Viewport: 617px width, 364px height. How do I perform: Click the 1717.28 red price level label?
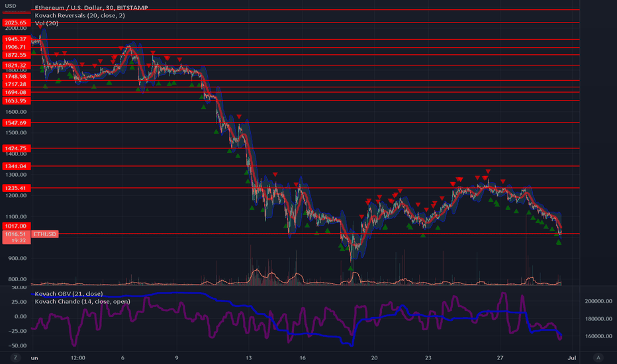tap(16, 84)
